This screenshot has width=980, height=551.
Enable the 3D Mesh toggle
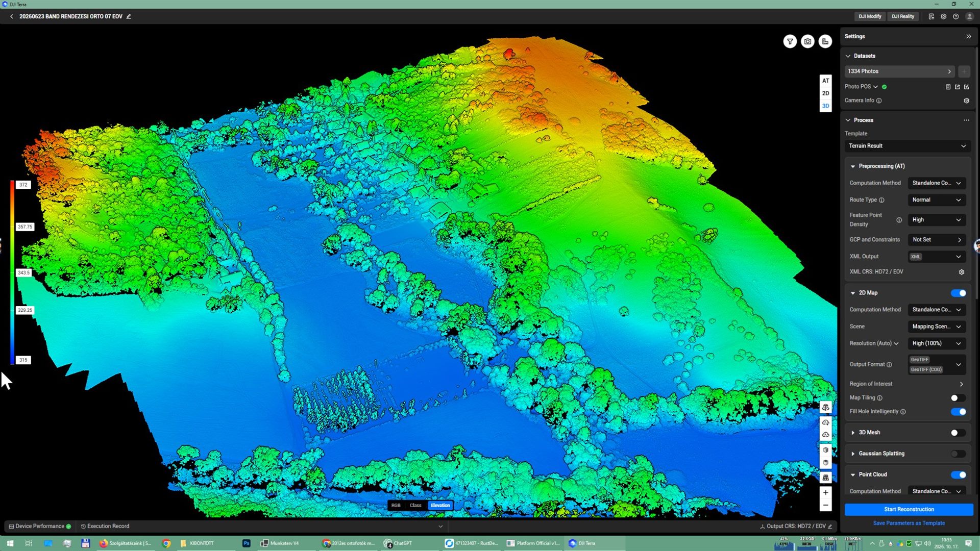coord(958,433)
